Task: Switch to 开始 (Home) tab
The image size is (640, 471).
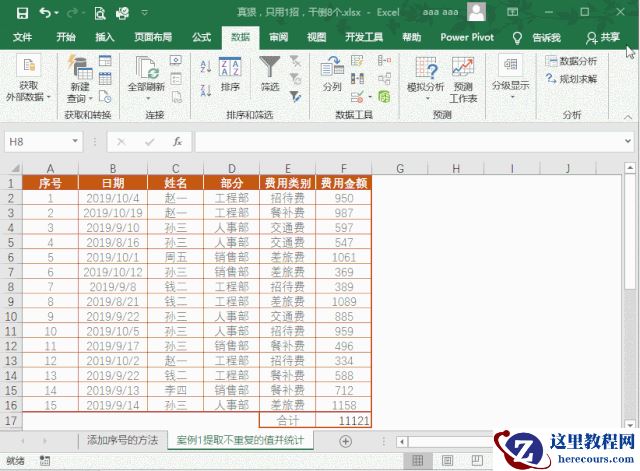Action: tap(66, 38)
